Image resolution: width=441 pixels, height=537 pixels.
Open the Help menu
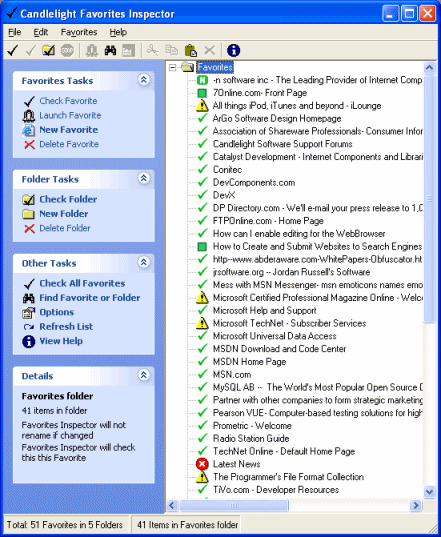click(118, 32)
